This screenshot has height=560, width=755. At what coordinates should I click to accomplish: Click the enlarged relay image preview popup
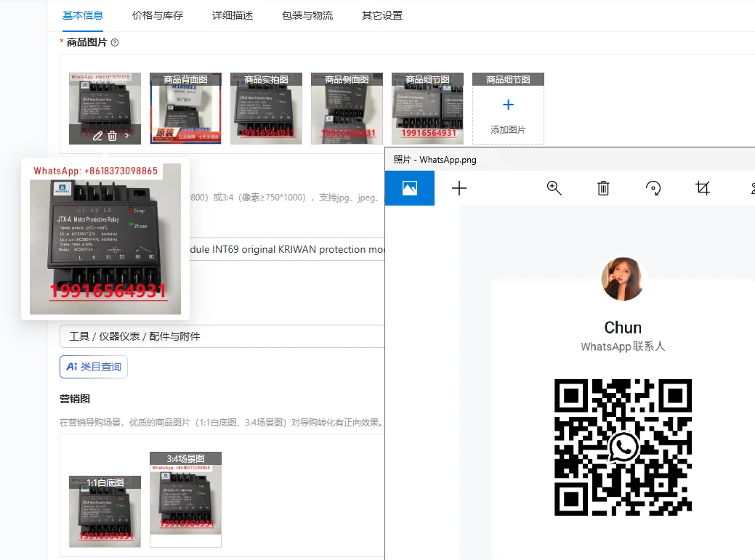coord(105,239)
